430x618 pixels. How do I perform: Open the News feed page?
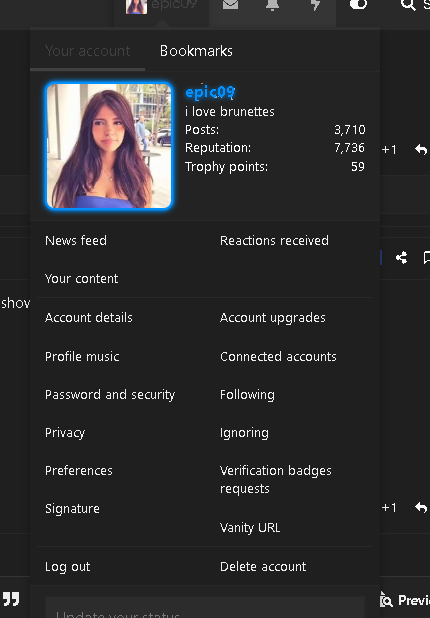(x=76, y=240)
